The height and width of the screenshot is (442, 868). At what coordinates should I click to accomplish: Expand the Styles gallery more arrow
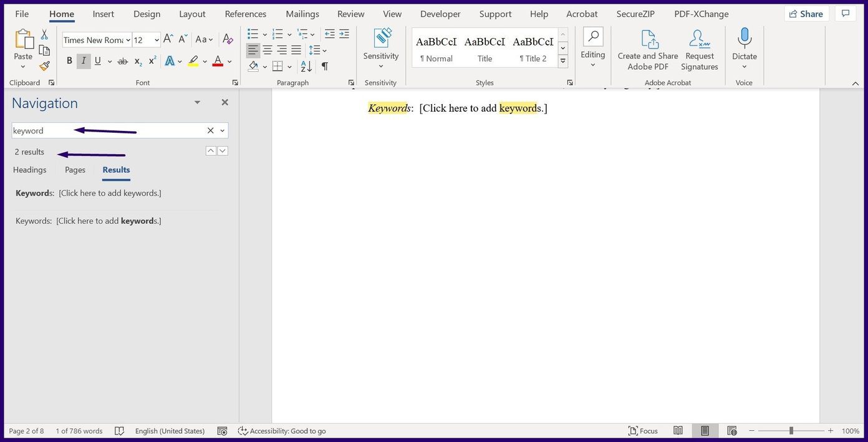[x=563, y=61]
